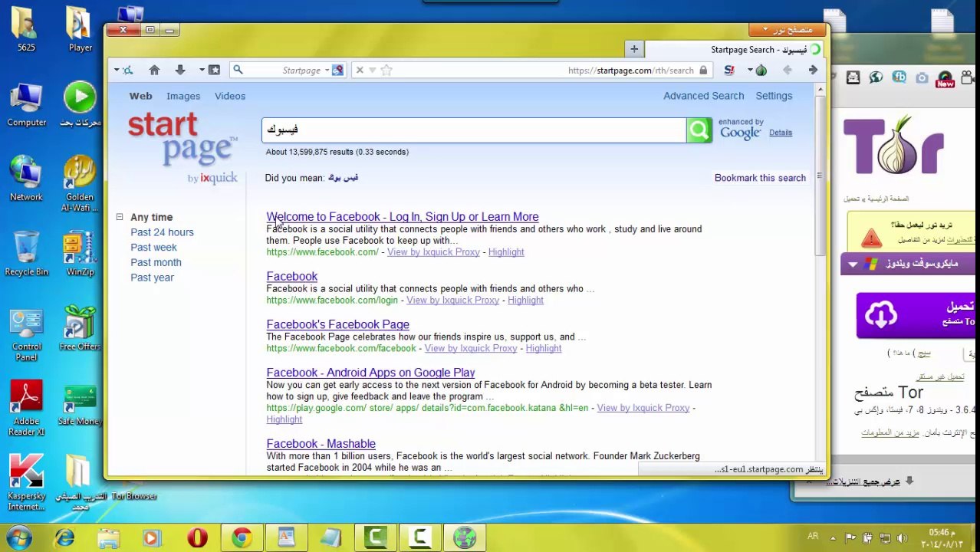
Task: Click the AR language indicator in the taskbar
Action: tap(813, 537)
